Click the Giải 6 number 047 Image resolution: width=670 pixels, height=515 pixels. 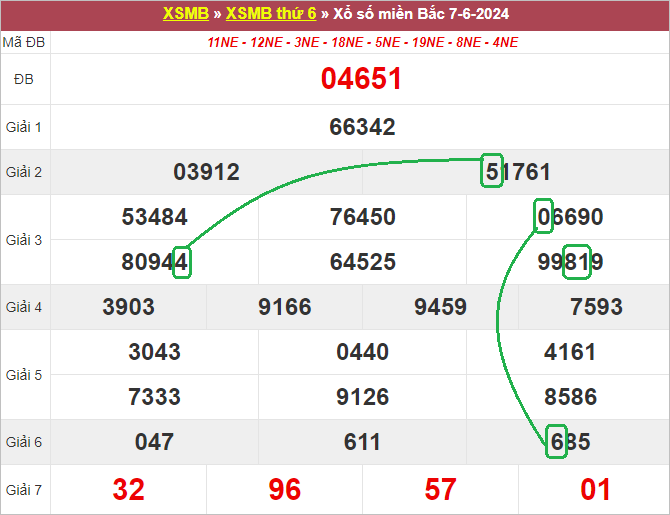point(154,442)
